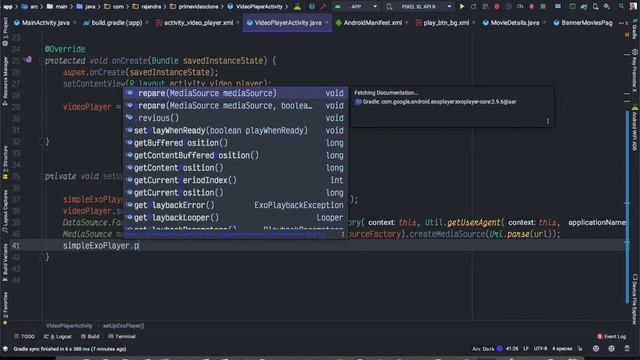Screen dimensions: 640x360
Task: Click the Stop square icon in toolbar
Action: point(543,7)
